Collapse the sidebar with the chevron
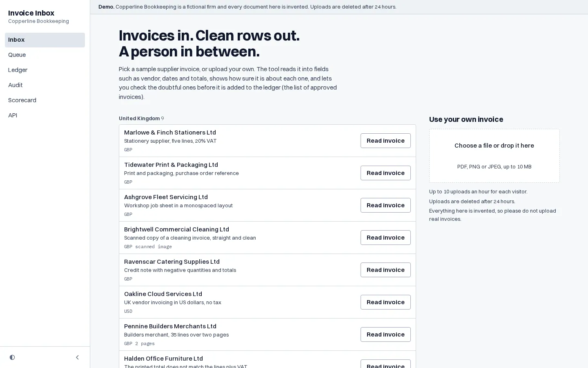This screenshot has width=588, height=368. [x=78, y=357]
